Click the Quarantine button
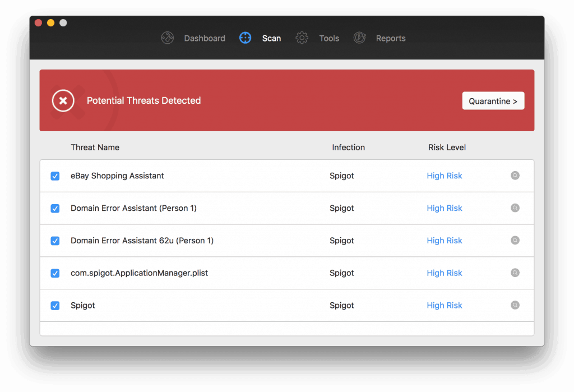 click(493, 100)
